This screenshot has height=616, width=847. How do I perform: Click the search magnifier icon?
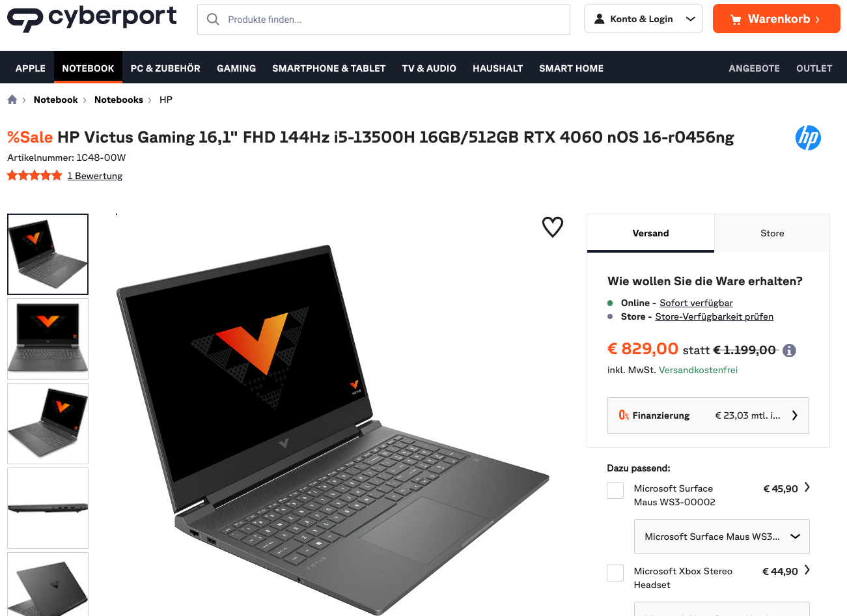tap(213, 20)
